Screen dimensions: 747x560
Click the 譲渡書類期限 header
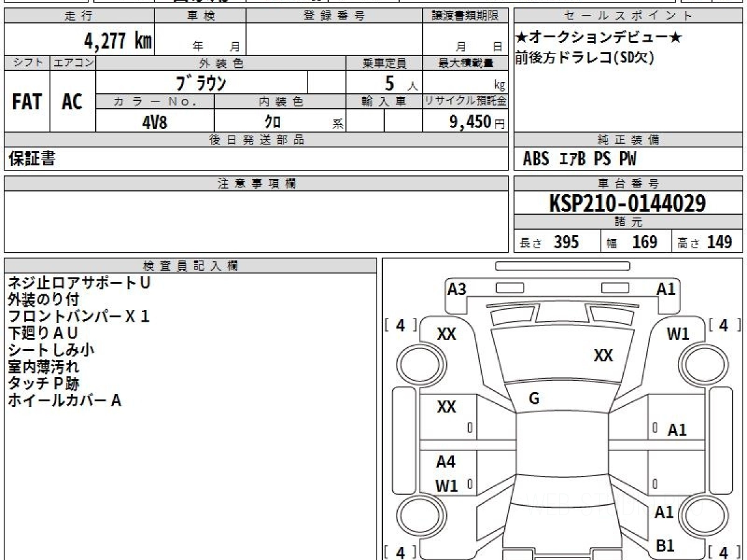pyautogui.click(x=465, y=16)
